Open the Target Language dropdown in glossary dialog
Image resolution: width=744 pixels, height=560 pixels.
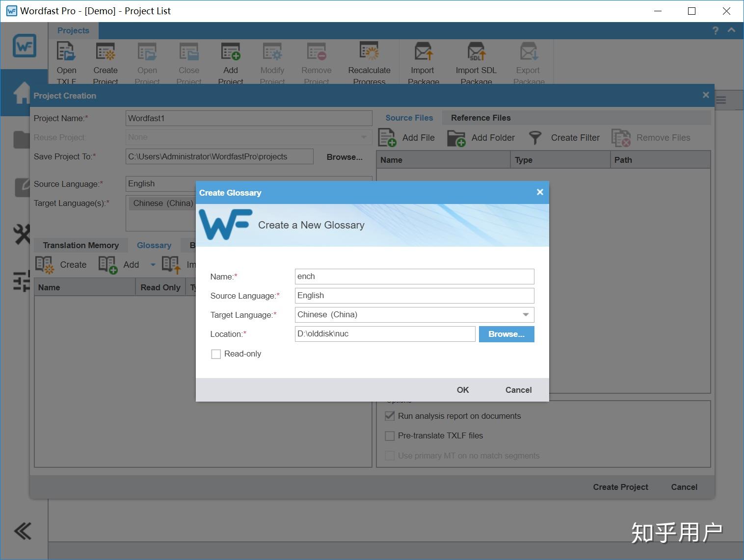click(x=526, y=315)
